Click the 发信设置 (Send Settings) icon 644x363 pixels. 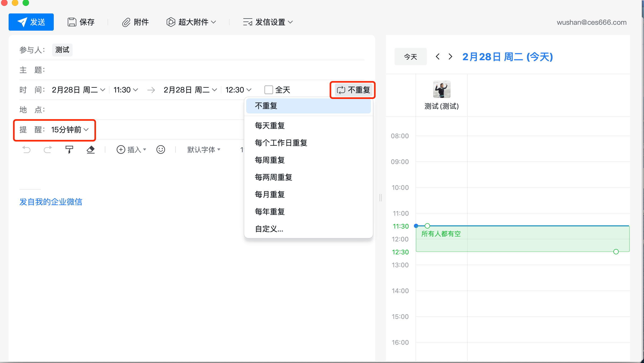click(x=247, y=22)
